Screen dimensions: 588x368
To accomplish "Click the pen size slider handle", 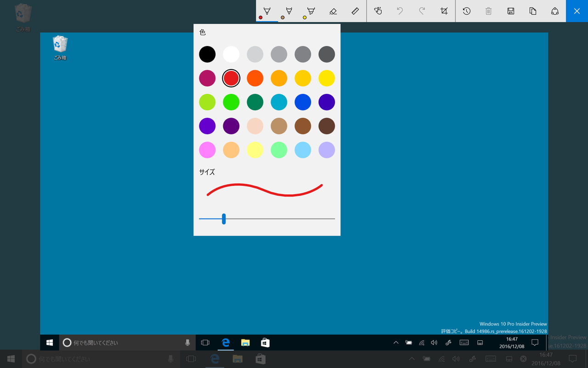I will pyautogui.click(x=224, y=219).
